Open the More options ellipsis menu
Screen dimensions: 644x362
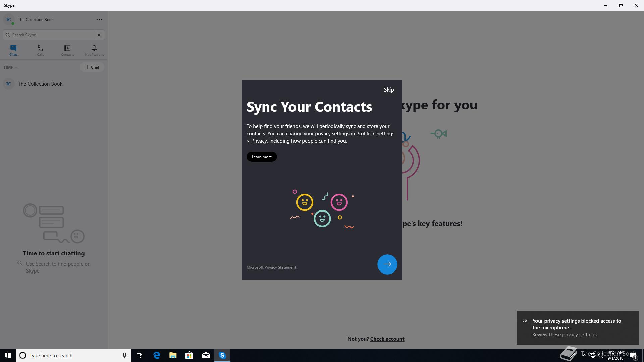click(99, 20)
